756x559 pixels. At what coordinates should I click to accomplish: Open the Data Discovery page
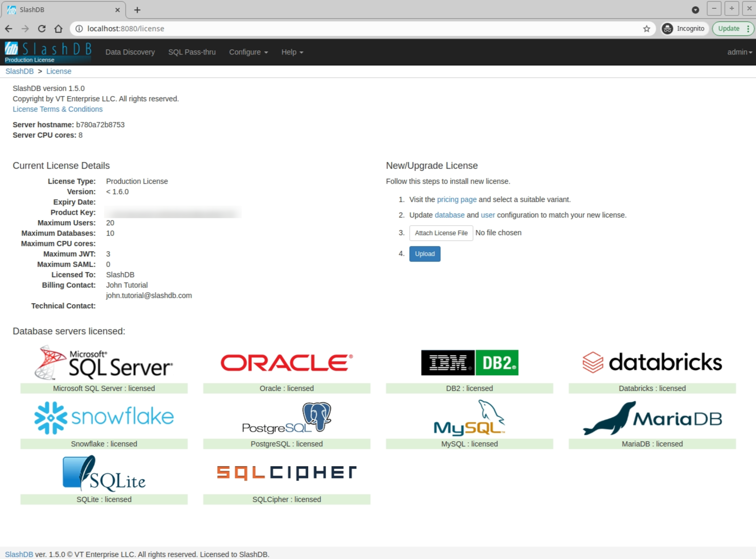pos(130,52)
